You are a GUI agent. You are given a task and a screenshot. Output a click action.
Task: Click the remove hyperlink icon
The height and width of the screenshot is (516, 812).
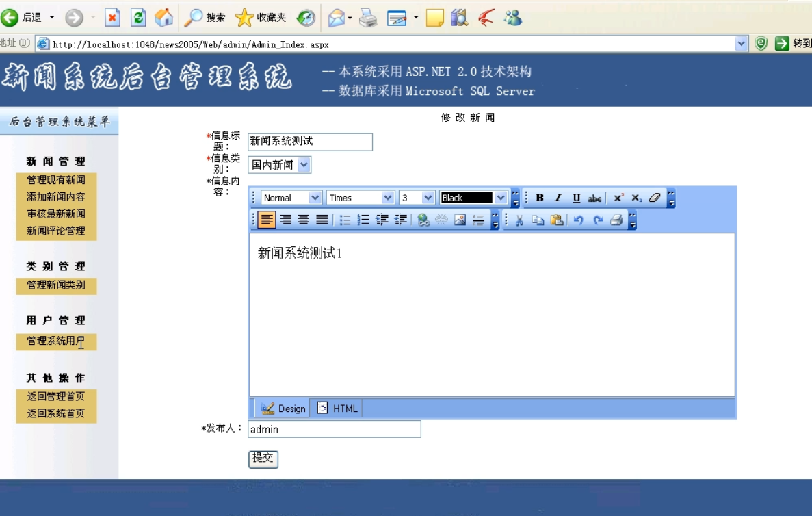[441, 220]
